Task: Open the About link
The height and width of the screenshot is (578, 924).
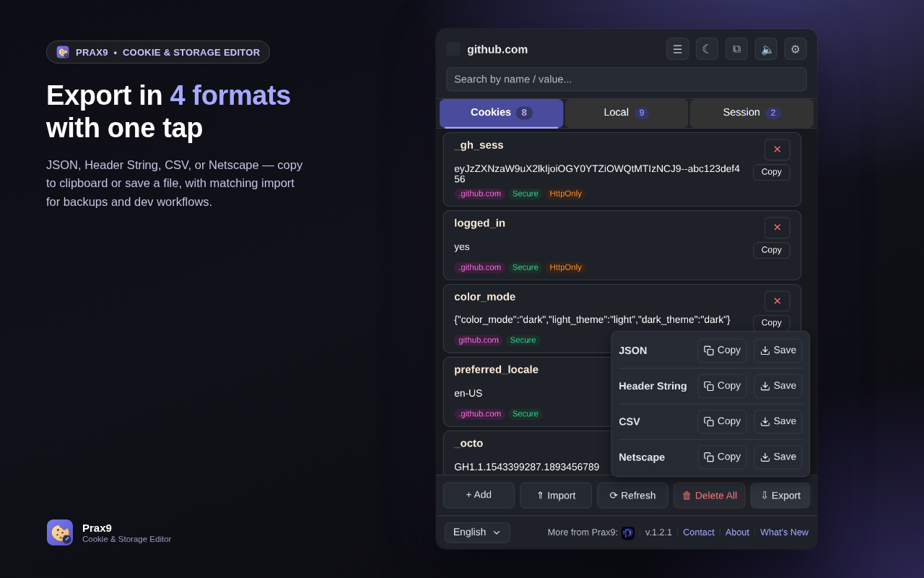Action: (x=737, y=532)
